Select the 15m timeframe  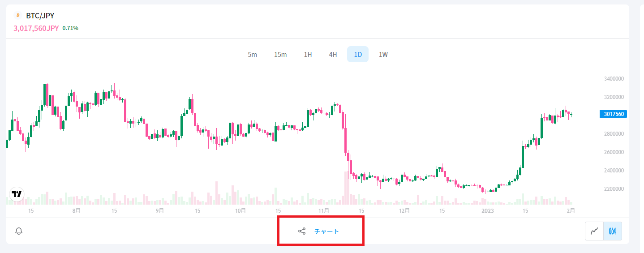pos(280,55)
